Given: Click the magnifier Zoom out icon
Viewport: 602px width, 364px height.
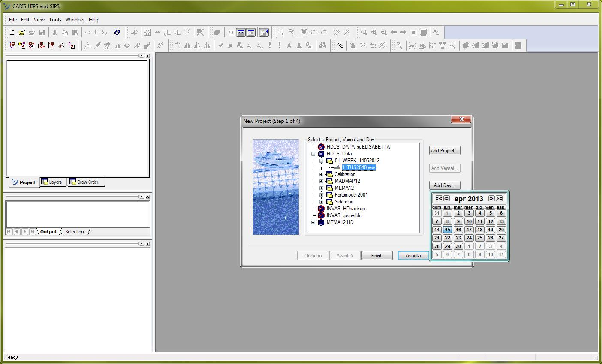Looking at the screenshot, I should coord(384,32).
